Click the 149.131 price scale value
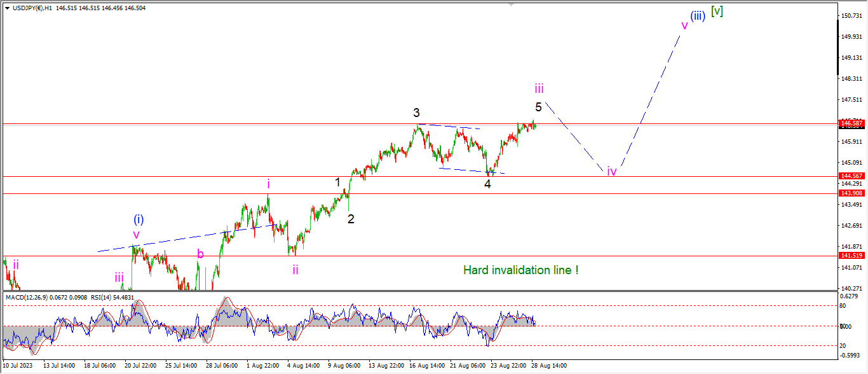 tap(851, 57)
